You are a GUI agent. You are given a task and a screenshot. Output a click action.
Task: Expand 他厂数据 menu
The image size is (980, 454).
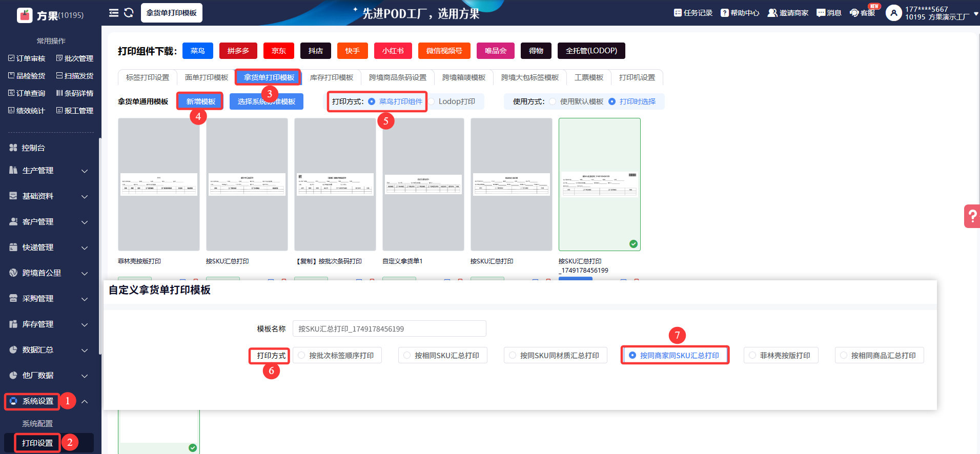click(x=49, y=376)
